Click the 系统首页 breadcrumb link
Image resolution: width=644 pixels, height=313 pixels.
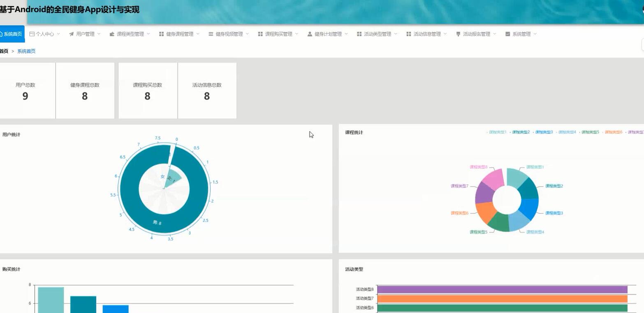[x=26, y=51]
